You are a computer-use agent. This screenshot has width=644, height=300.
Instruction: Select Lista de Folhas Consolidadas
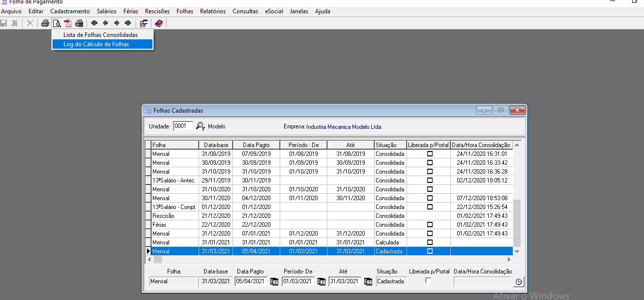(x=100, y=35)
